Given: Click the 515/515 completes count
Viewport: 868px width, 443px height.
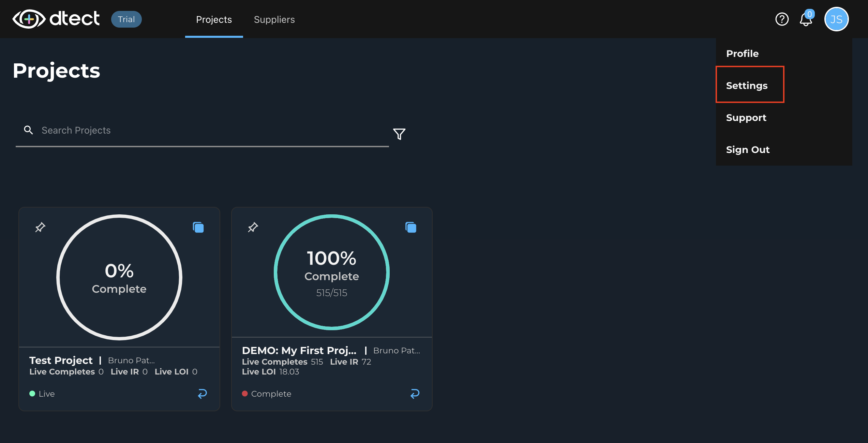Looking at the screenshot, I should click(x=332, y=293).
